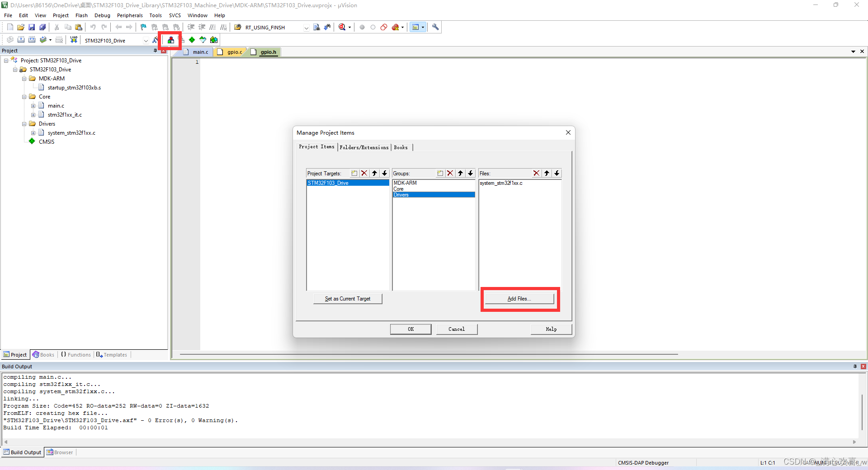Click the Add Files... button
This screenshot has height=470, width=868.
click(519, 299)
